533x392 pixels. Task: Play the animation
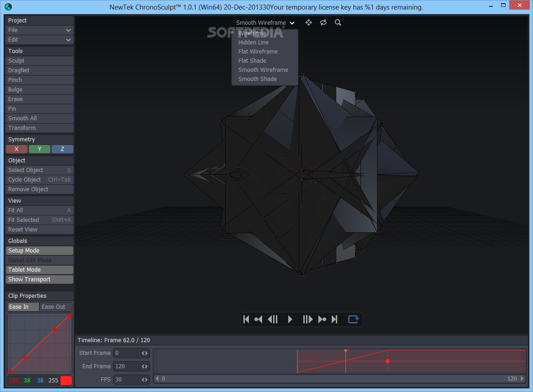[x=290, y=319]
